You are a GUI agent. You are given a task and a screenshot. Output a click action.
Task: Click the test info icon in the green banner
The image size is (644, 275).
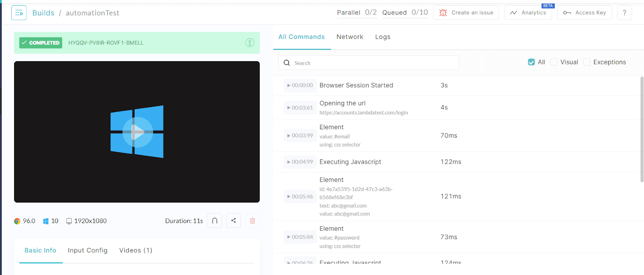(250, 43)
